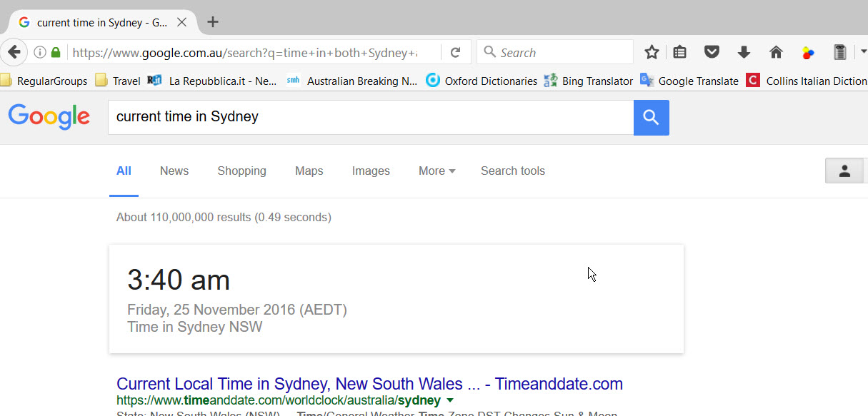Expand the toolbar overflow arrow at far right
Image resolution: width=868 pixels, height=416 pixels.
pyautogui.click(x=862, y=52)
